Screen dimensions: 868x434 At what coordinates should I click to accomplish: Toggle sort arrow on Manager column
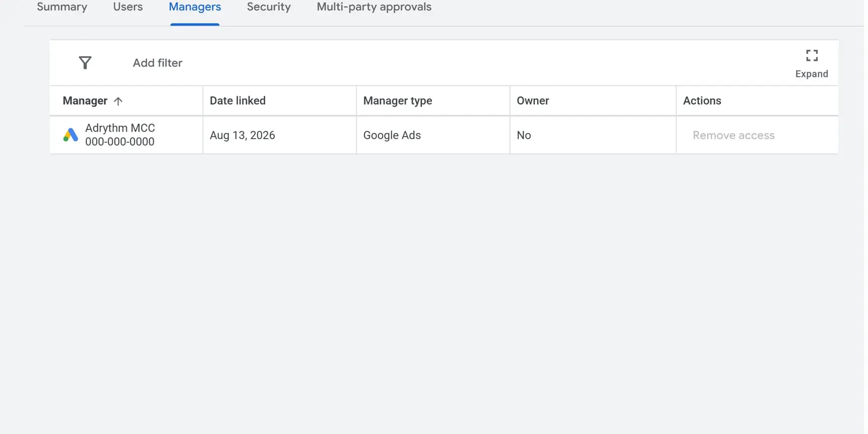pyautogui.click(x=118, y=101)
